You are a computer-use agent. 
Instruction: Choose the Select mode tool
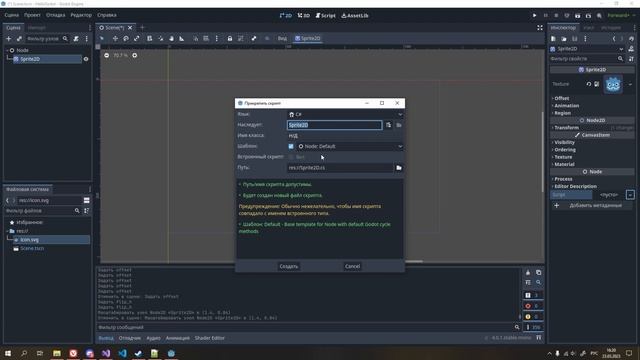click(x=102, y=38)
